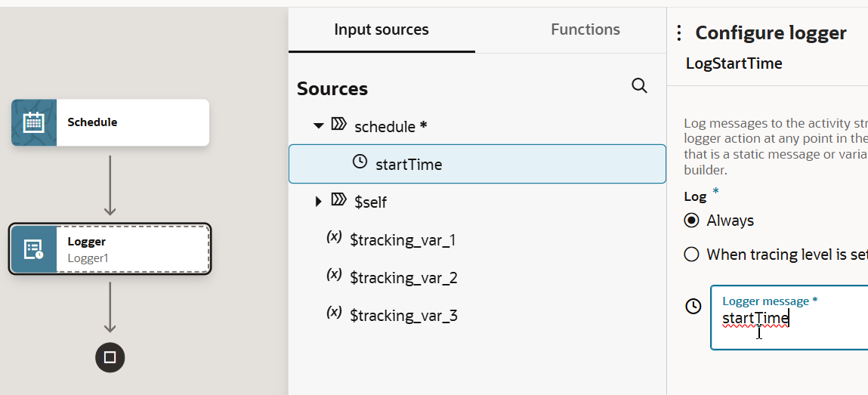This screenshot has width=868, height=395.
Task: Select the Logger1 node label
Action: [88, 258]
